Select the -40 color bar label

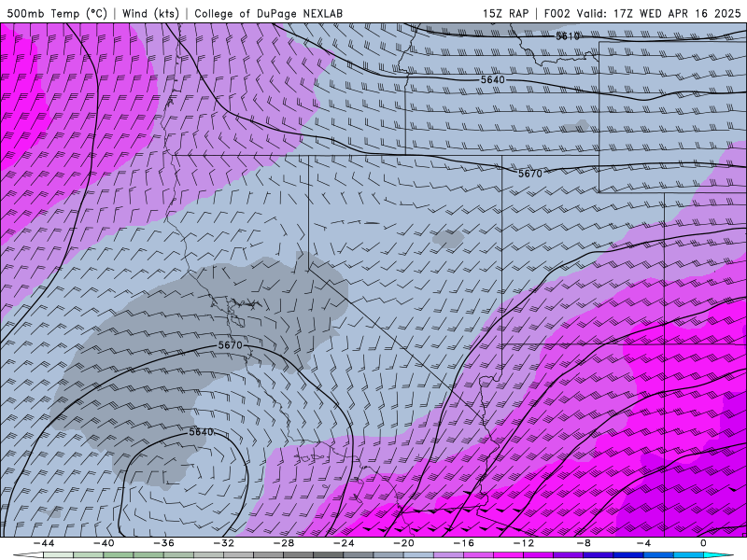[104, 543]
